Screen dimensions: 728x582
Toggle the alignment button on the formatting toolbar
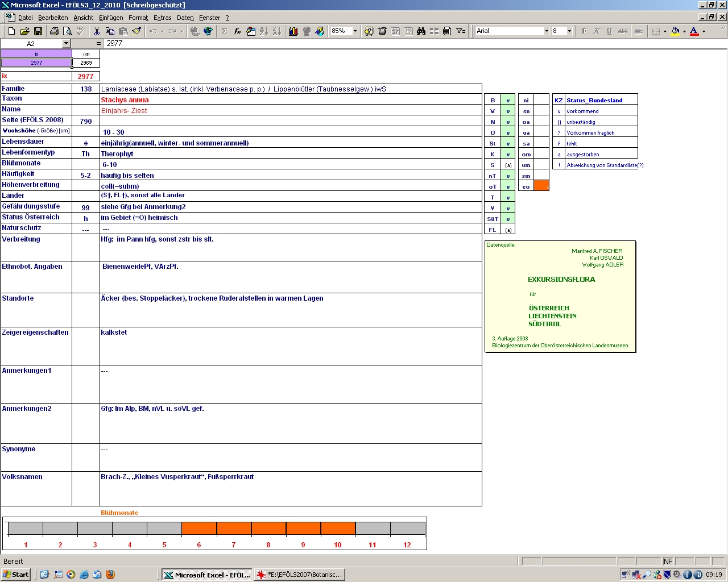coord(639,31)
